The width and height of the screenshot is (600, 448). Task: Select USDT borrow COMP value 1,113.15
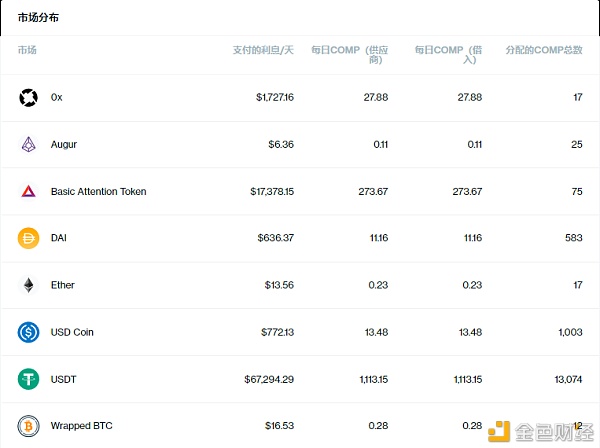pyautogui.click(x=468, y=379)
